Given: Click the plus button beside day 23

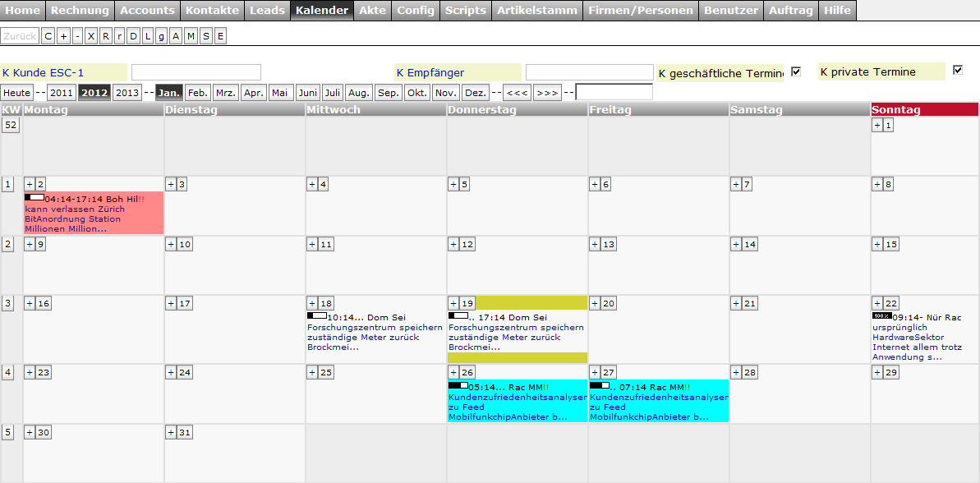Looking at the screenshot, I should tap(30, 372).
